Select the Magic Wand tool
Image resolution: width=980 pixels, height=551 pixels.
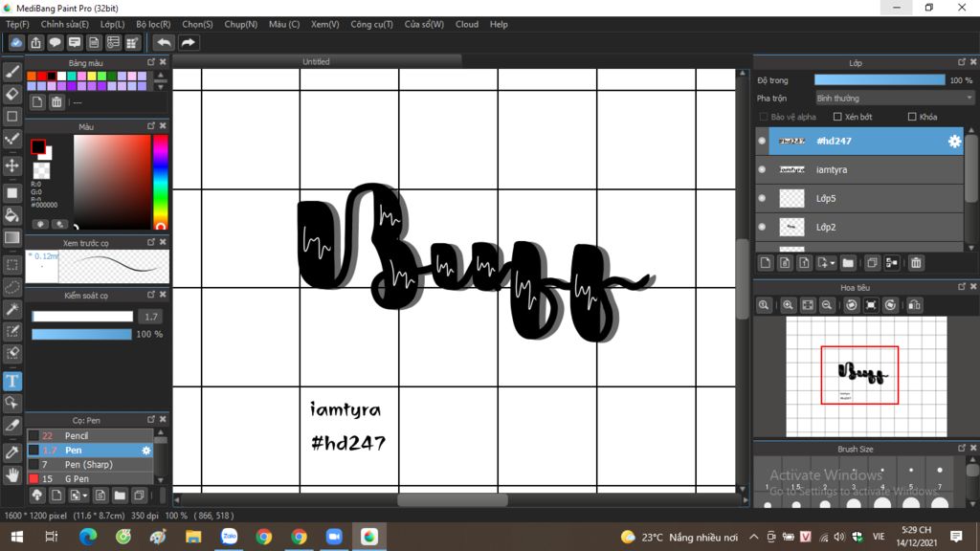point(11,310)
